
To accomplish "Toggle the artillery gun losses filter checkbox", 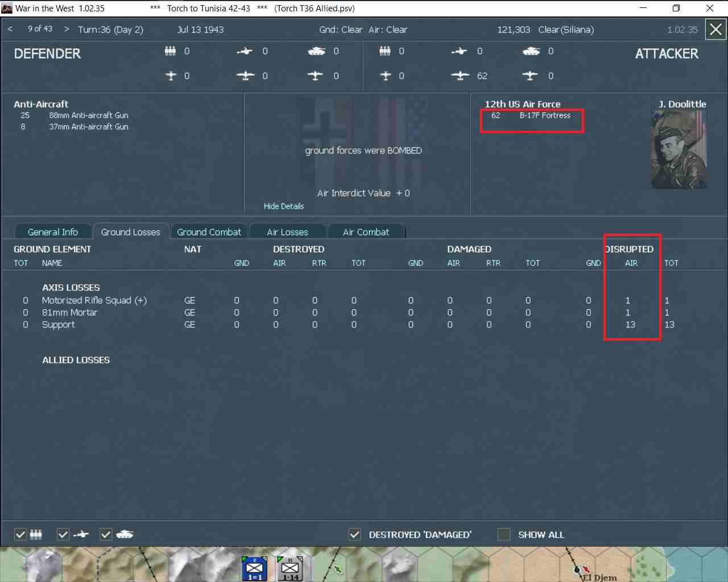I will pos(63,534).
